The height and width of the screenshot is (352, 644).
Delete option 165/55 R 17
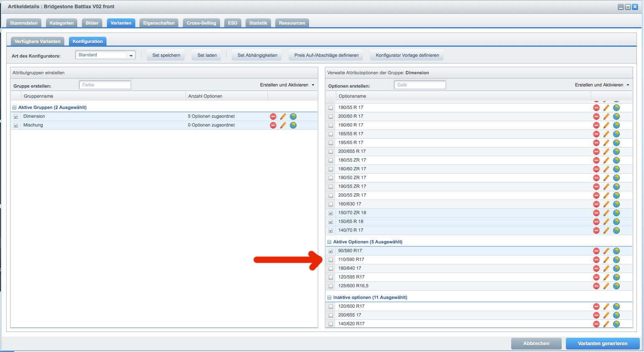click(x=596, y=134)
